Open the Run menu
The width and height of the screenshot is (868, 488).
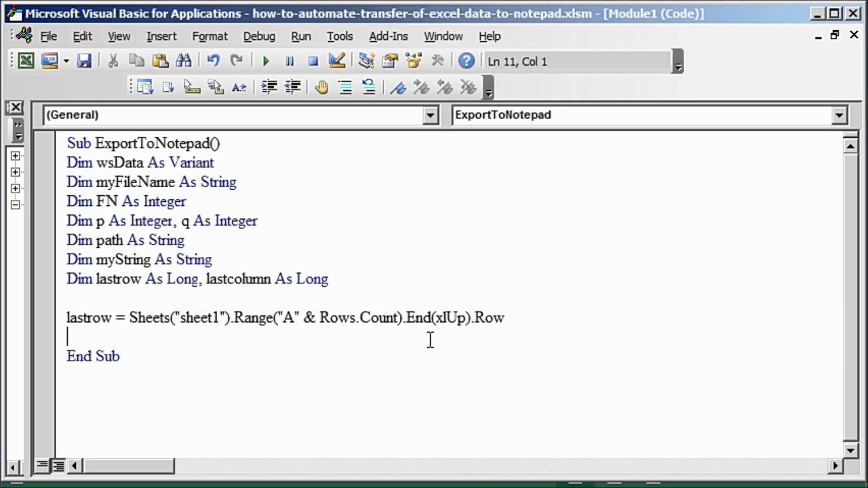(x=301, y=36)
